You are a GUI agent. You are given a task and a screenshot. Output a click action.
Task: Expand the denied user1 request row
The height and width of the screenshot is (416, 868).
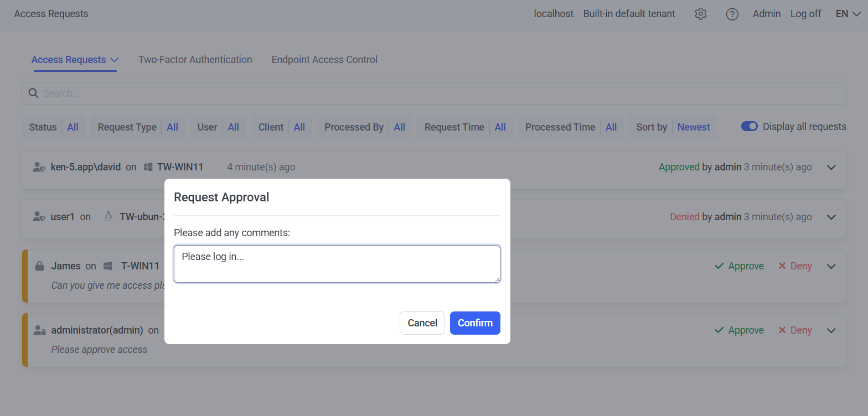click(831, 217)
